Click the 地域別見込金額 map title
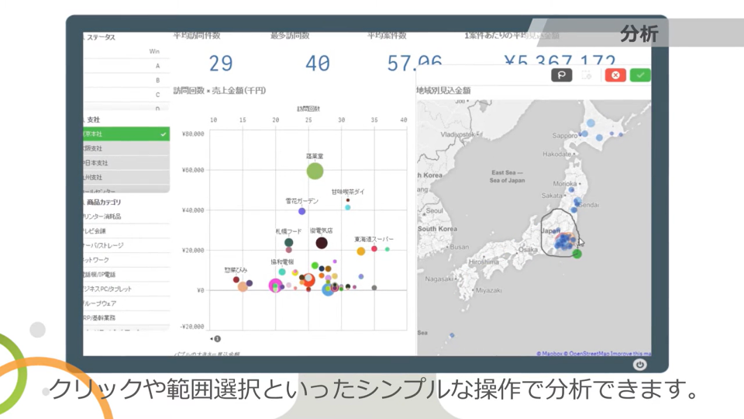Screen dimensions: 744x419 444,90
